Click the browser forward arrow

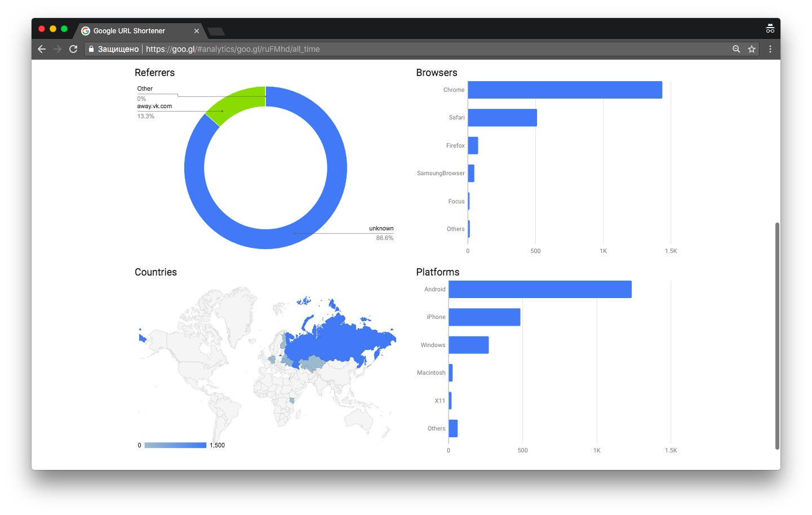(x=57, y=49)
